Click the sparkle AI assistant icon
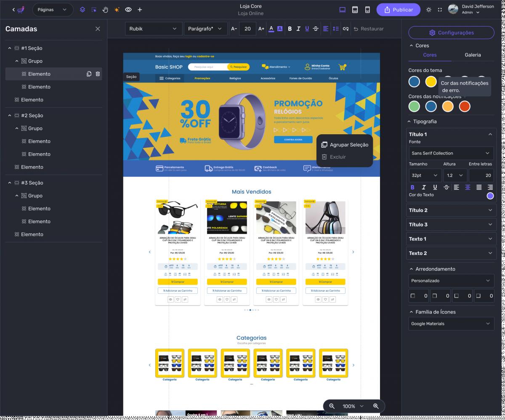This screenshot has height=420, width=505. coord(117,10)
